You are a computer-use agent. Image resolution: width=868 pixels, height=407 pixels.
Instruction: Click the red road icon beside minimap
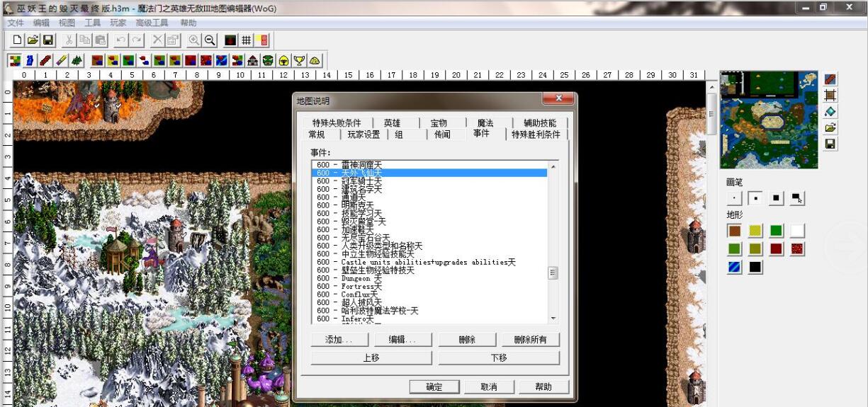830,79
